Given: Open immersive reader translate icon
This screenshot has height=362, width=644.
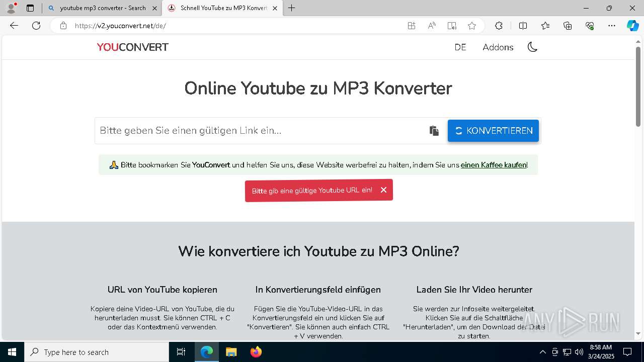Looking at the screenshot, I should pos(452,26).
